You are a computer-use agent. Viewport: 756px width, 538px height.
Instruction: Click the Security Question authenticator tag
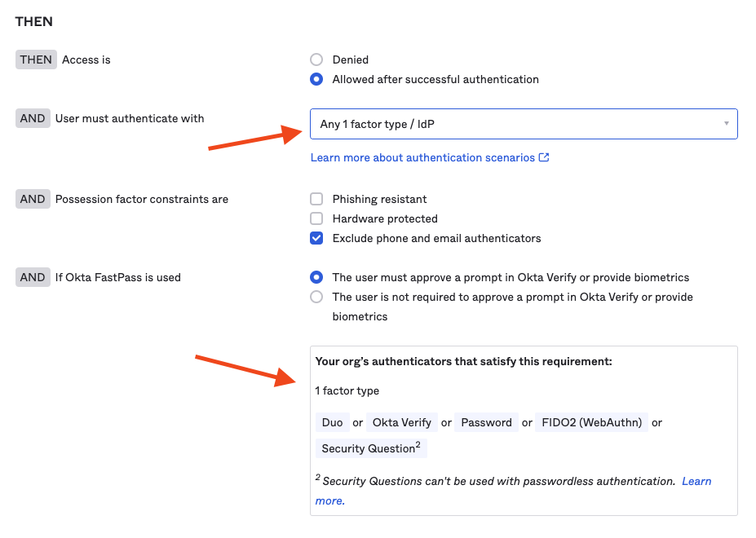tap(370, 448)
